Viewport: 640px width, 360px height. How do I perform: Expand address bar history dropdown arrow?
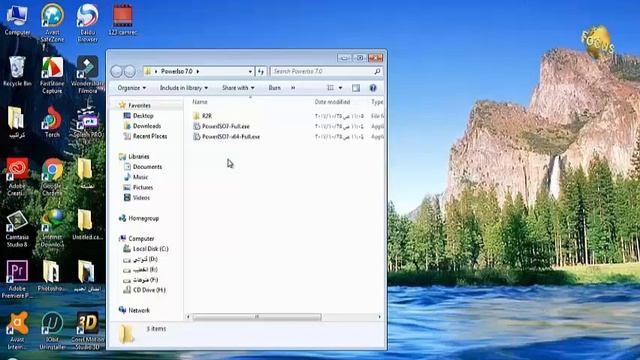[x=250, y=71]
